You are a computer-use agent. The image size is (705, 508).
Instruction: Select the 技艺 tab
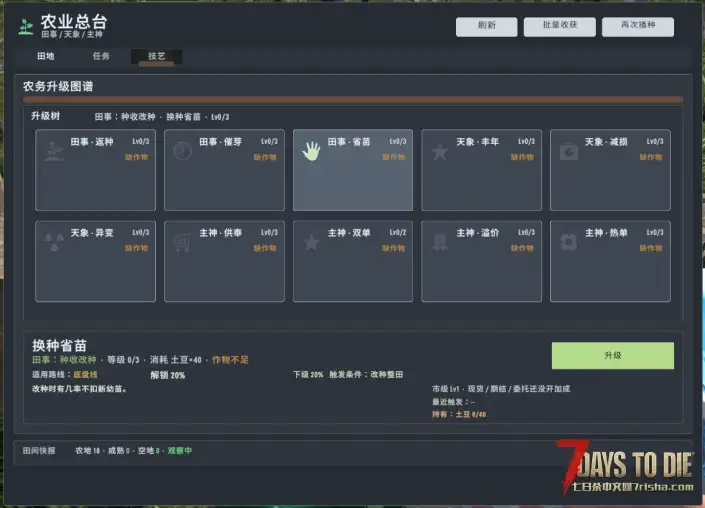(156, 57)
